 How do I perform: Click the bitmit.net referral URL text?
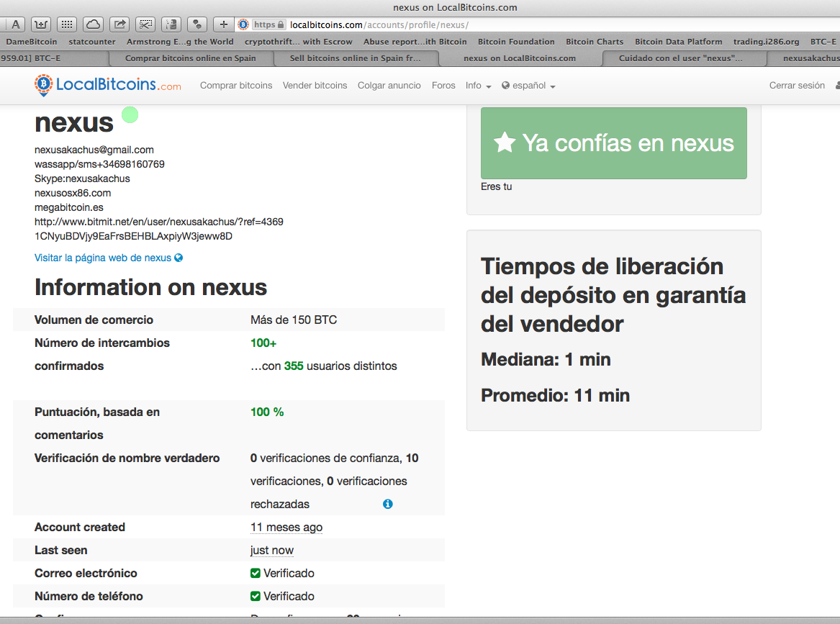click(x=159, y=222)
